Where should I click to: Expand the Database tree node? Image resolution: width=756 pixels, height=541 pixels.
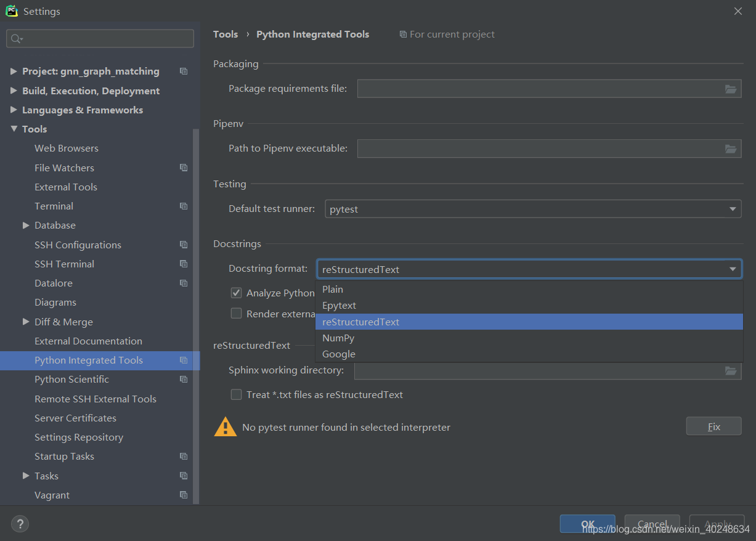click(26, 226)
